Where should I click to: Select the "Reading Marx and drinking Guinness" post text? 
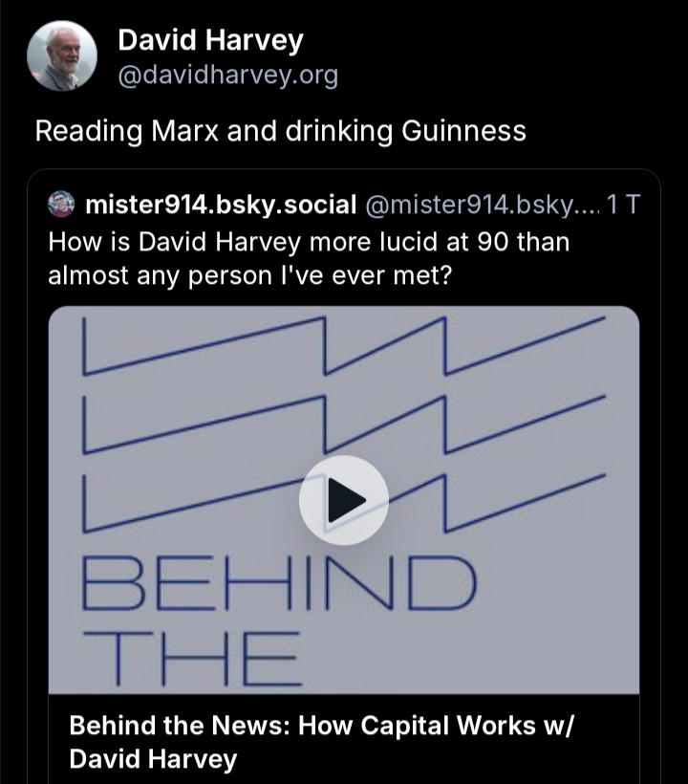[x=280, y=130]
